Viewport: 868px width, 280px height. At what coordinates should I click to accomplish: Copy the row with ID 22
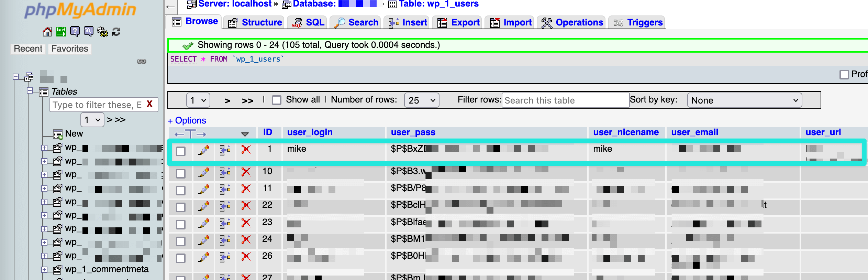pos(225,206)
